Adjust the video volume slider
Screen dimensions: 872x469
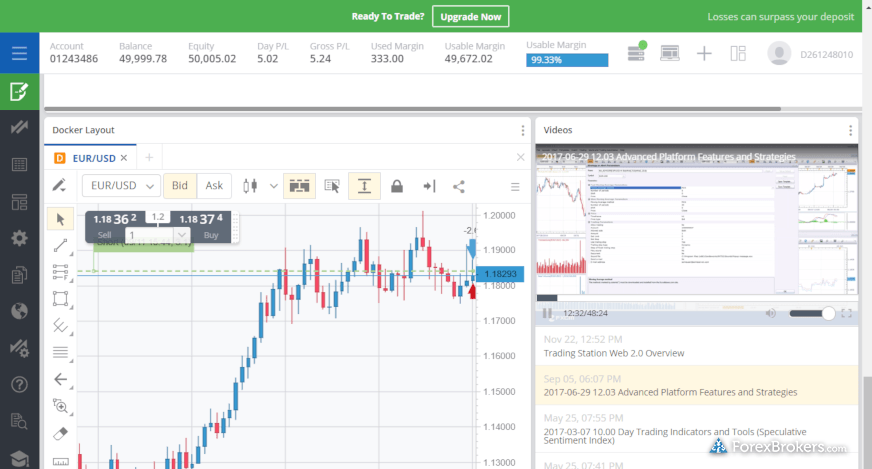point(812,314)
